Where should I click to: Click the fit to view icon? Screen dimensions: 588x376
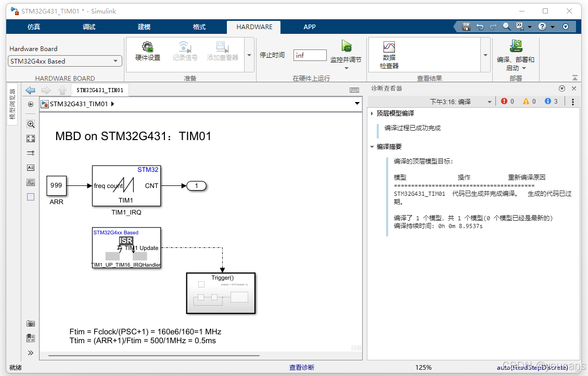(x=31, y=139)
